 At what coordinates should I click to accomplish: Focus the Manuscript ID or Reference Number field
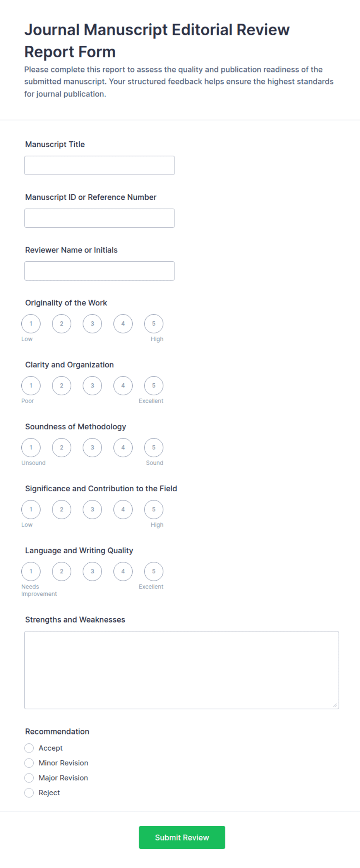click(99, 218)
